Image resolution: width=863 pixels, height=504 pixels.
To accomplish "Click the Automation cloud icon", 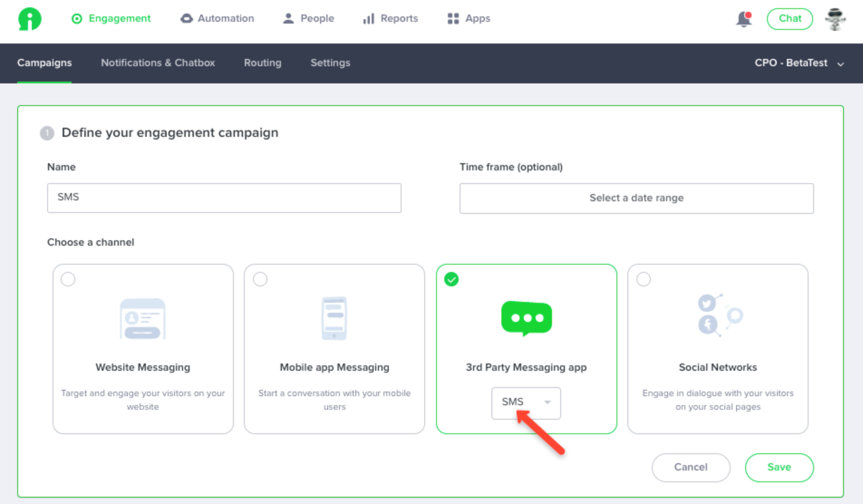I will click(186, 19).
